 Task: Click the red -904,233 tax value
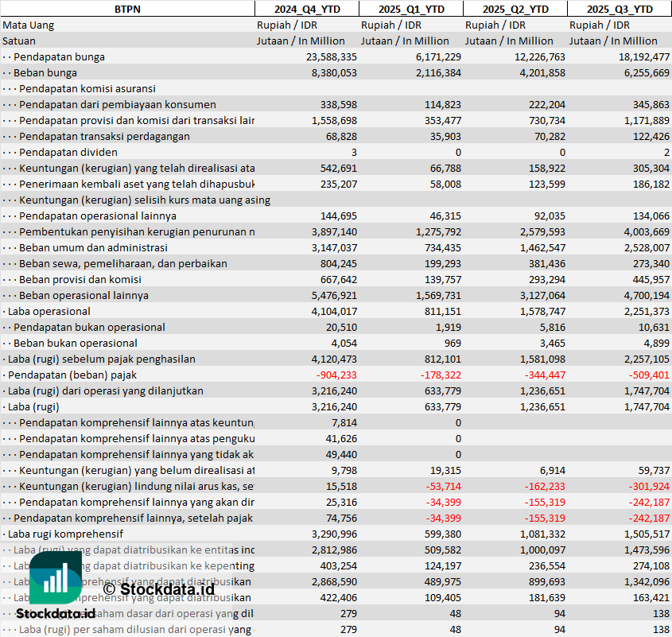336,375
